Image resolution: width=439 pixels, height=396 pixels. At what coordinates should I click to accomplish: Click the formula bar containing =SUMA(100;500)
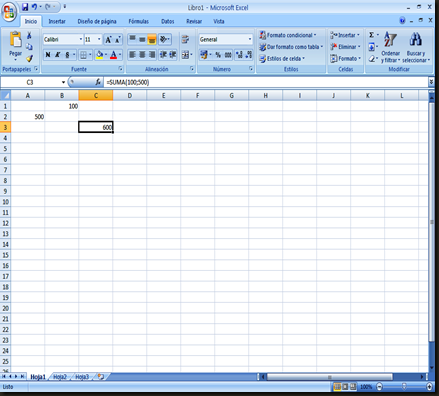266,82
